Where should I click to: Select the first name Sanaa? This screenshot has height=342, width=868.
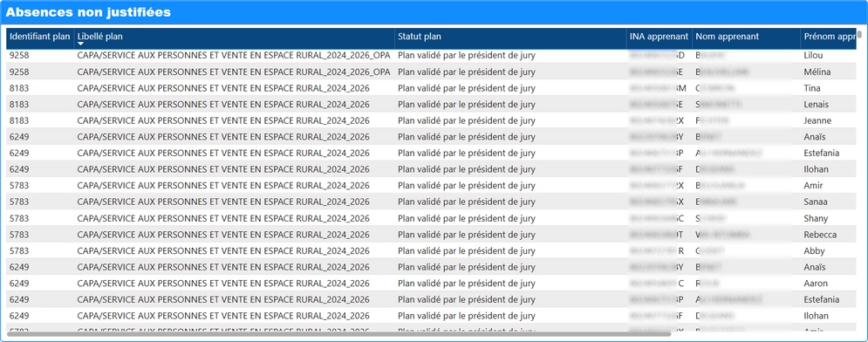point(816,202)
